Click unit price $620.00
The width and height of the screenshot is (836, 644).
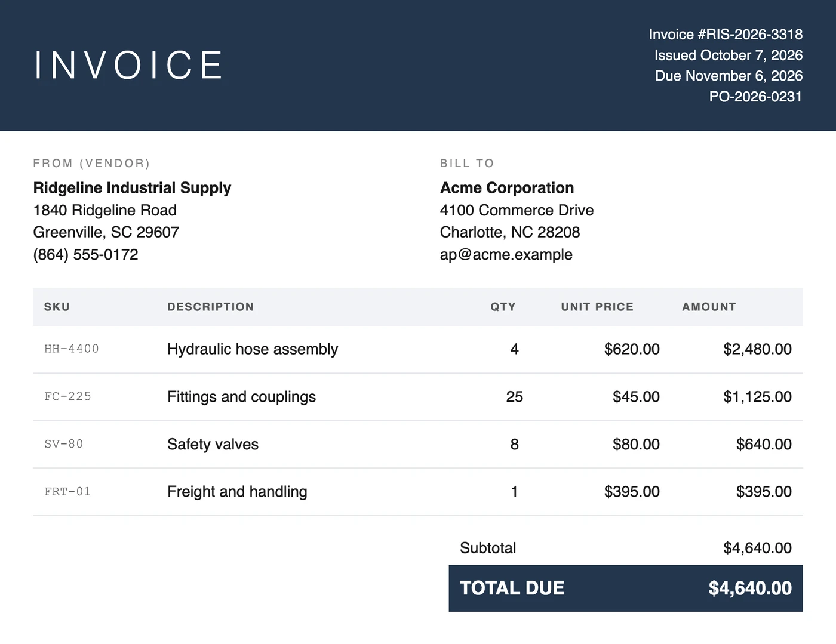coord(632,349)
